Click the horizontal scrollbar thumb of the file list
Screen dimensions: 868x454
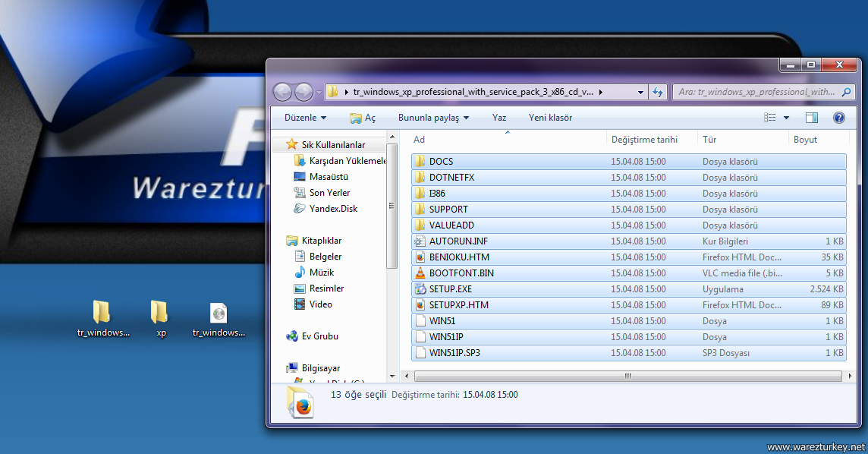coord(627,376)
